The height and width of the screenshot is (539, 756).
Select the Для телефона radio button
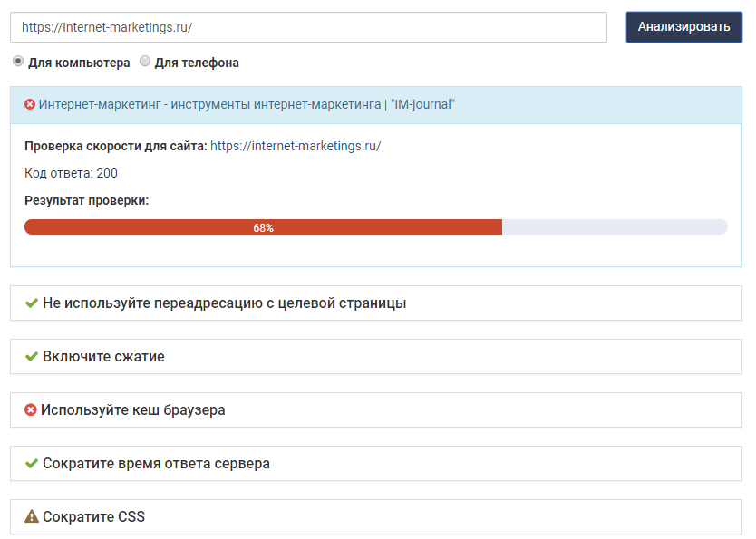(x=145, y=62)
